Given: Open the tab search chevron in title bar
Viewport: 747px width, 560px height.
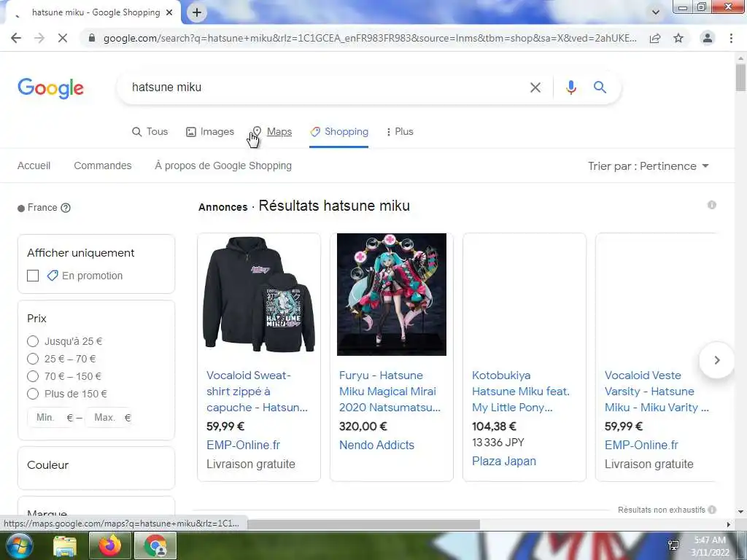Looking at the screenshot, I should tap(656, 12).
